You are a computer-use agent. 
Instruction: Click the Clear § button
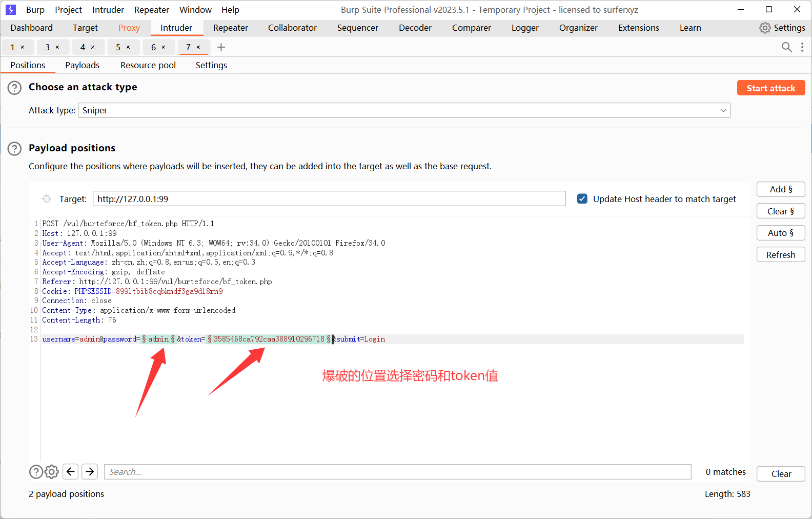[781, 211]
